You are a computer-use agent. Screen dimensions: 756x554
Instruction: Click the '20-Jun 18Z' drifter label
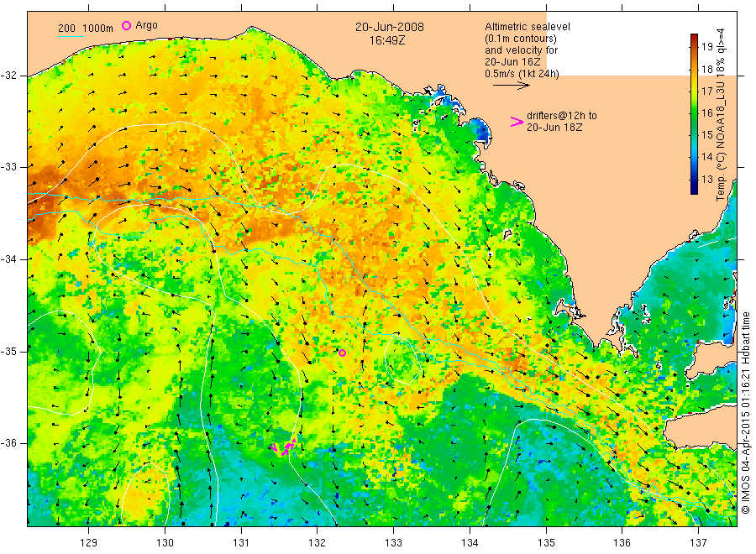(x=554, y=128)
